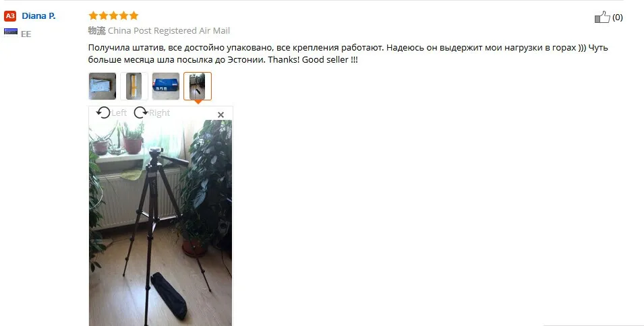Open the second thumbnail with the yellow box
The image size is (644, 326).
click(x=134, y=86)
